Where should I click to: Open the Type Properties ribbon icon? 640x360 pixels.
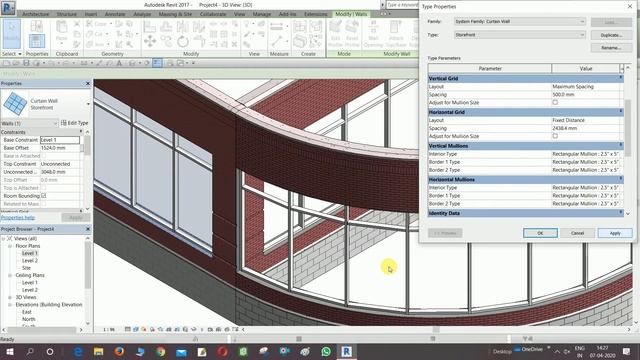[x=37, y=27]
